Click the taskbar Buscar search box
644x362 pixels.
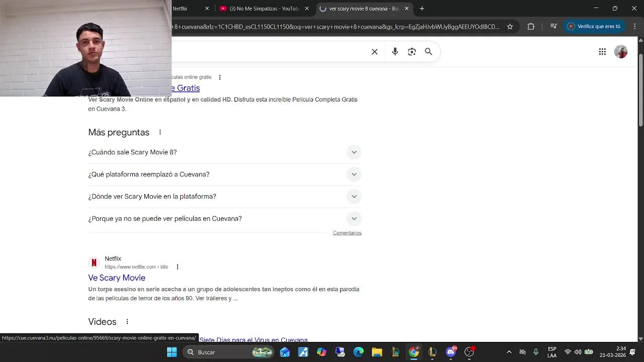[229, 352]
